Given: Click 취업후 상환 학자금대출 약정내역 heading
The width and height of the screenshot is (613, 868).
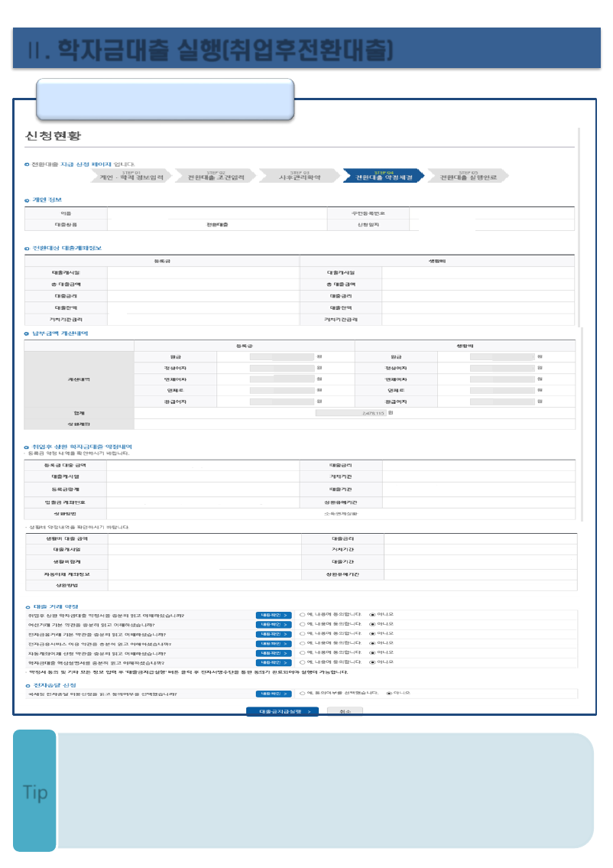Looking at the screenshot, I should tap(82, 447).
